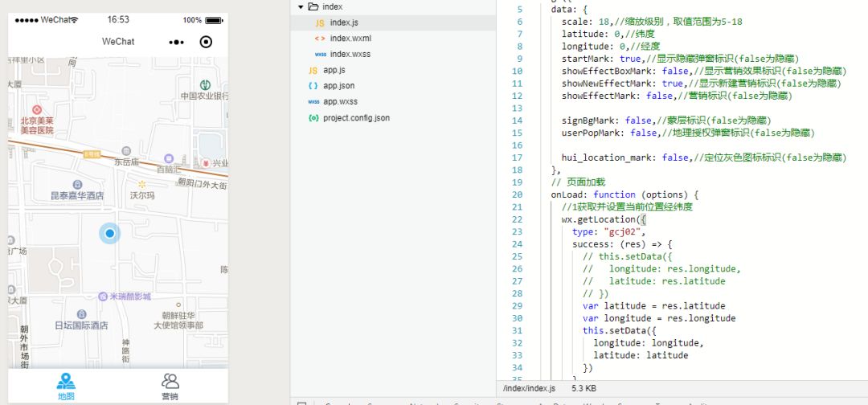The image size is (868, 405).
Task: Click the startMark: true code line
Action: click(680, 58)
